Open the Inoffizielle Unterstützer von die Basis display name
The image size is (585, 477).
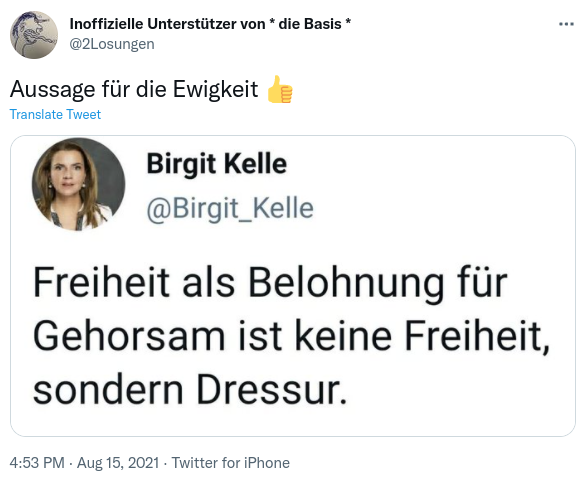(x=210, y=24)
